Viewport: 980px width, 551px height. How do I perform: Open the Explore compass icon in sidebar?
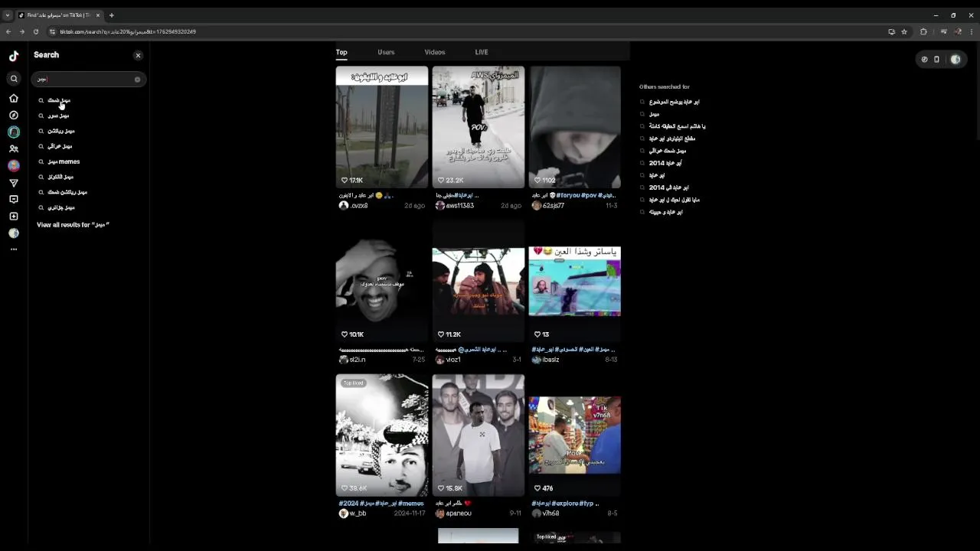(14, 116)
